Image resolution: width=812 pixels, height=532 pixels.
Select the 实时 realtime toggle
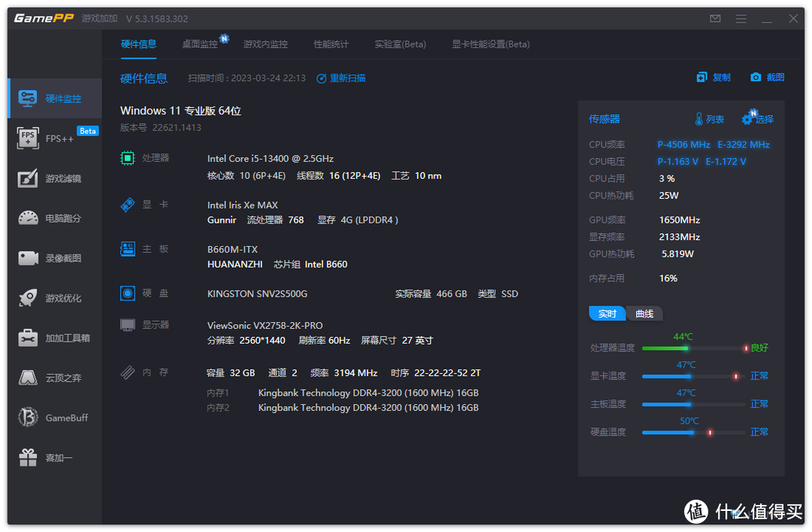point(607,314)
